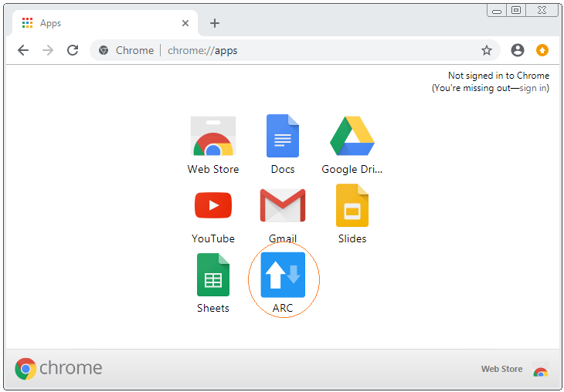The width and height of the screenshot is (564, 392).
Task: Minimize the Chrome window
Action: coord(497,11)
